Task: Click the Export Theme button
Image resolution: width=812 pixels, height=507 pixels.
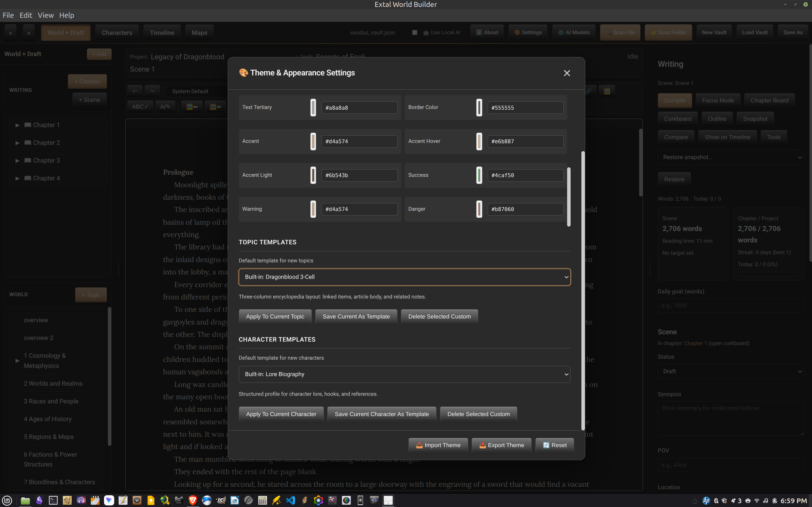Action: coord(501,445)
